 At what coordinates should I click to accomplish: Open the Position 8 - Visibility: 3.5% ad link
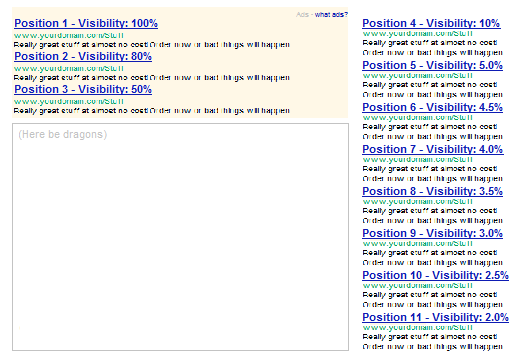point(432,192)
